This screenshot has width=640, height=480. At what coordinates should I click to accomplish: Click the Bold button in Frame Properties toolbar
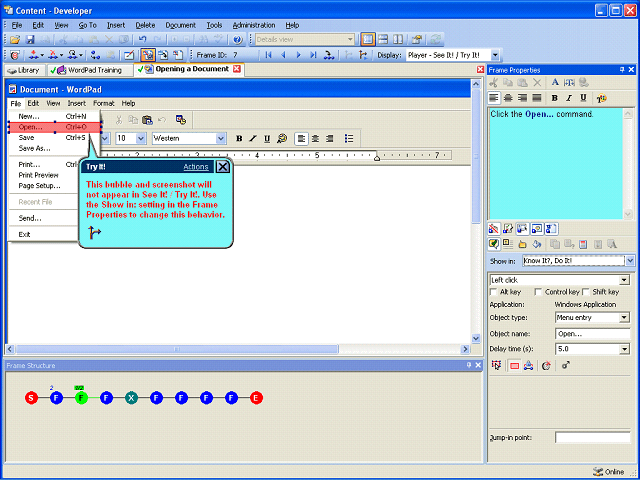pyautogui.click(x=554, y=98)
